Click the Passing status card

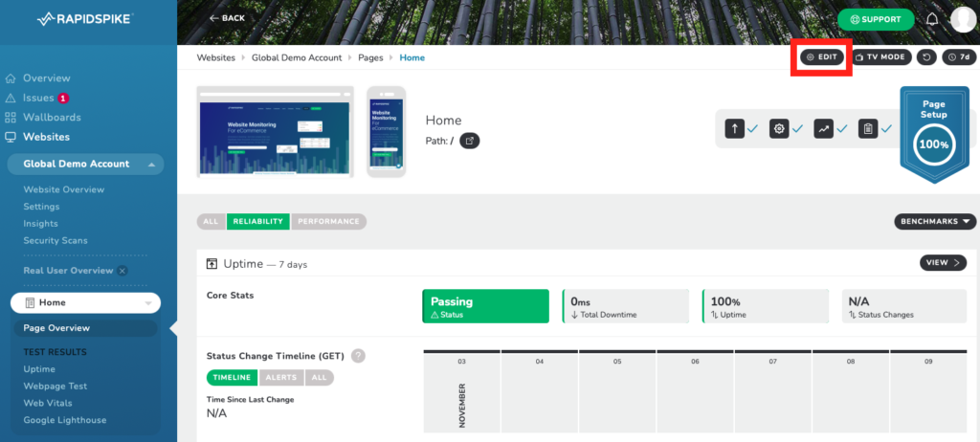coord(485,306)
